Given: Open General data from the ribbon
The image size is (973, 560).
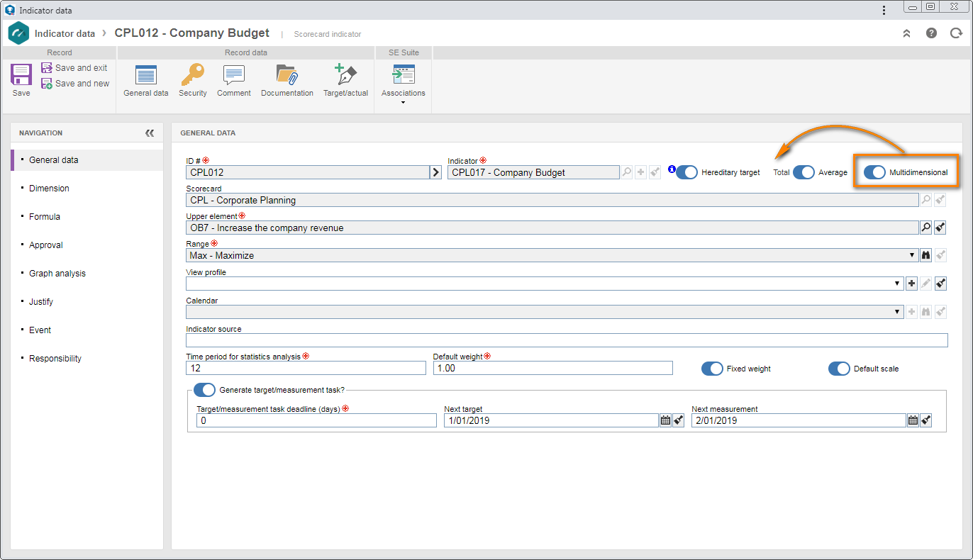Looking at the screenshot, I should click(x=146, y=81).
